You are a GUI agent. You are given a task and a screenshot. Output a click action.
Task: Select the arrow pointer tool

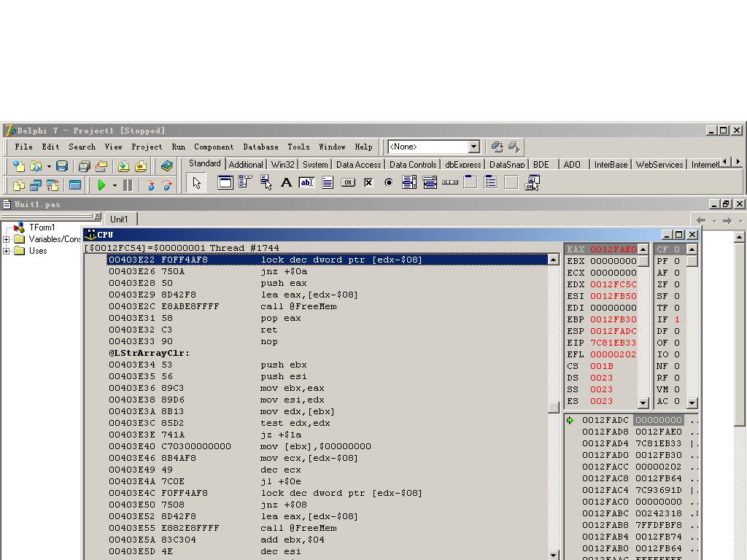[x=196, y=182]
